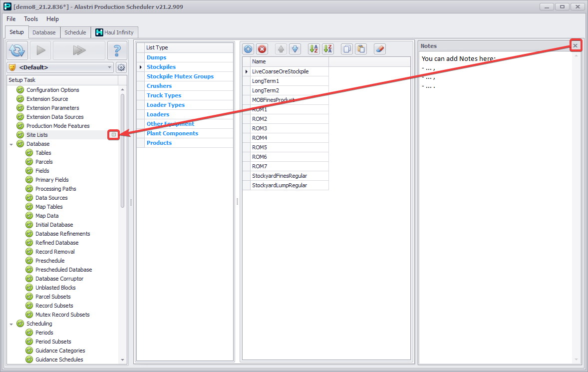Open scenario settings gear icon
The image size is (588, 372).
pos(121,67)
